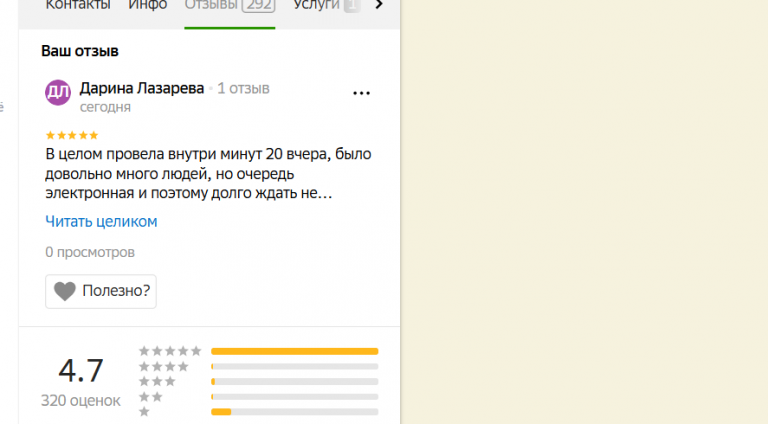768x424 pixels.
Task: Click the сегодня date label
Action: coord(105,107)
